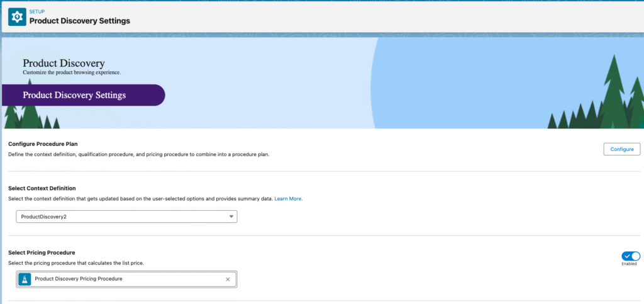Click the Configure button

(621, 149)
